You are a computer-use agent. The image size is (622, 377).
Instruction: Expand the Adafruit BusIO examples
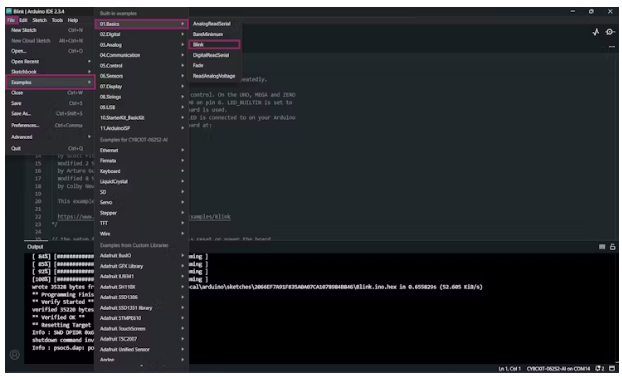point(142,256)
